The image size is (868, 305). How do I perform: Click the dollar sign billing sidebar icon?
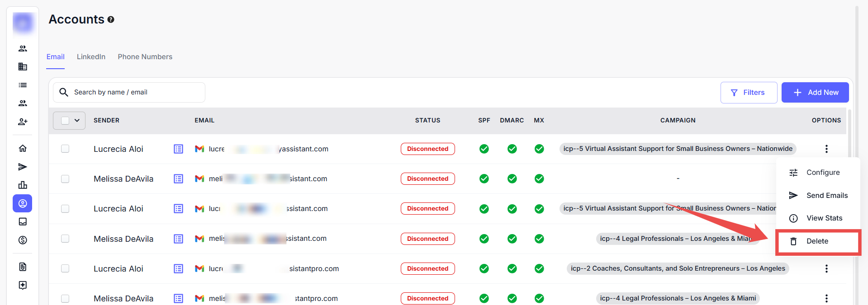pyautogui.click(x=23, y=240)
